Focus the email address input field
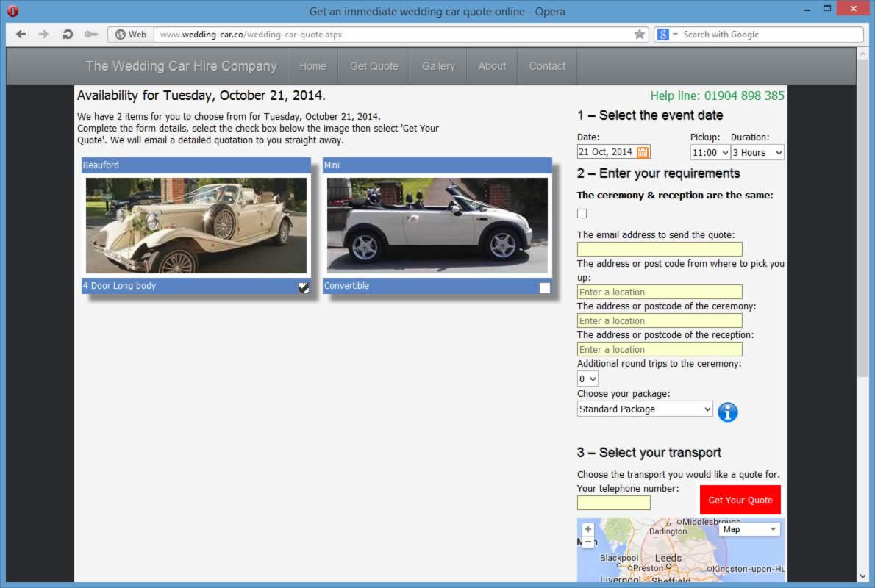This screenshot has height=588, width=875. click(660, 249)
